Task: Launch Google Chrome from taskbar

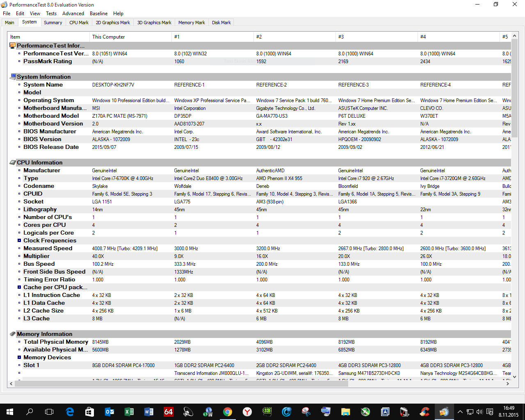Action: [x=228, y=411]
